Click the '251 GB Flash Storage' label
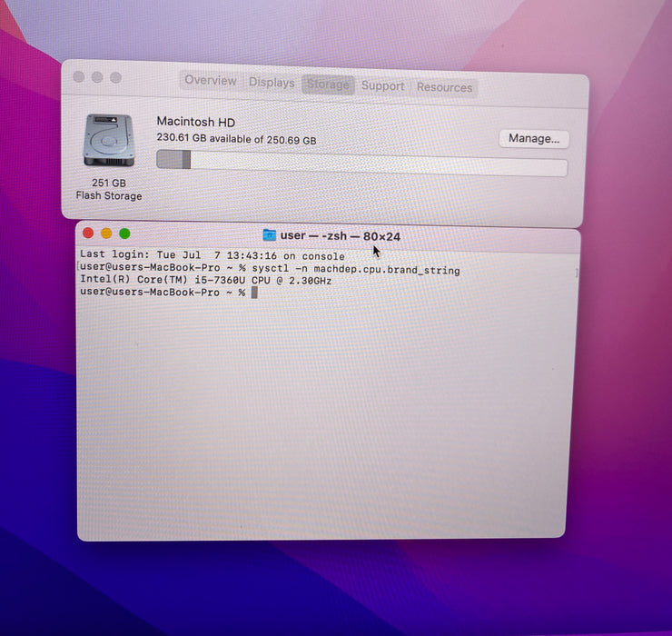The image size is (672, 636). point(109,189)
